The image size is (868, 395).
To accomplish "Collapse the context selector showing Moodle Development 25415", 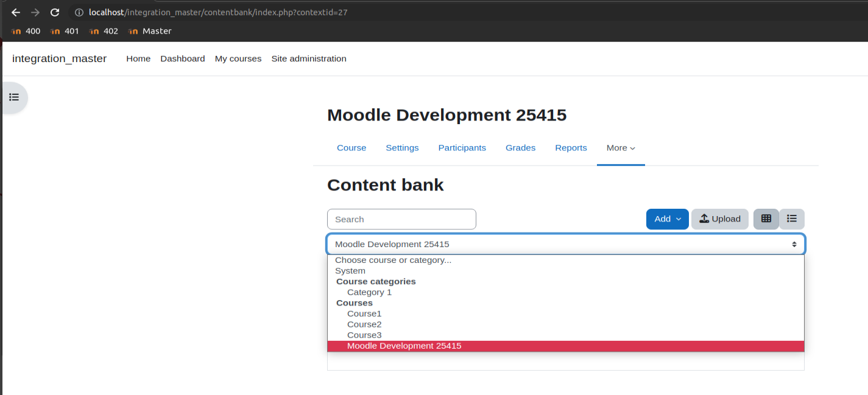I will 566,244.
